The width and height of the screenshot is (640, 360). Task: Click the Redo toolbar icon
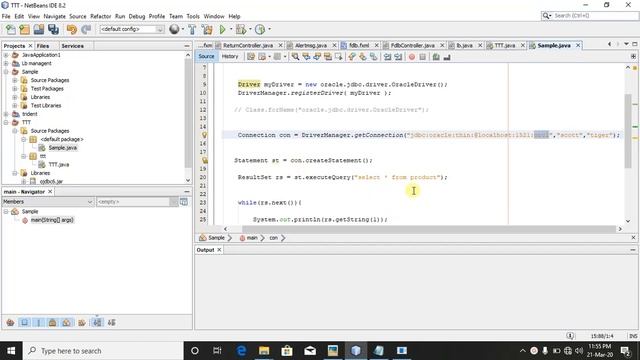[x=86, y=29]
